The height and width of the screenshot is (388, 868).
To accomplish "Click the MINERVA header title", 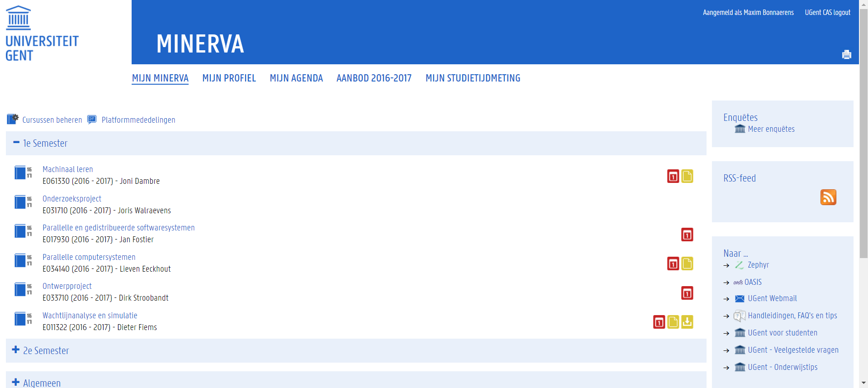I will click(x=200, y=44).
